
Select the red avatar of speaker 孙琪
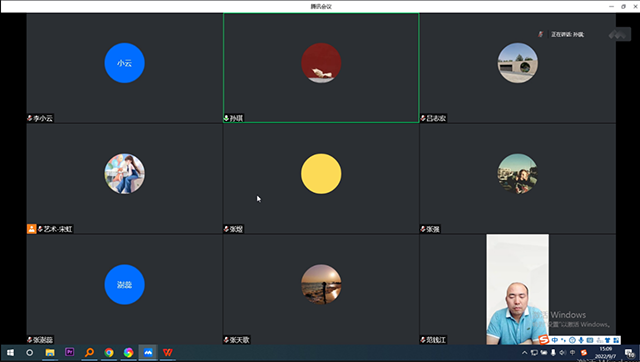[x=321, y=63]
